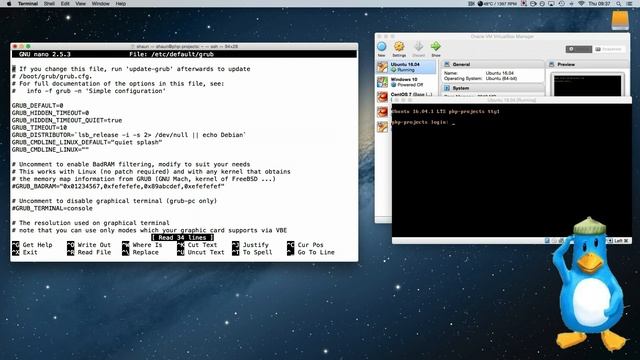Select the CentOS 7 VM entry

click(406, 96)
